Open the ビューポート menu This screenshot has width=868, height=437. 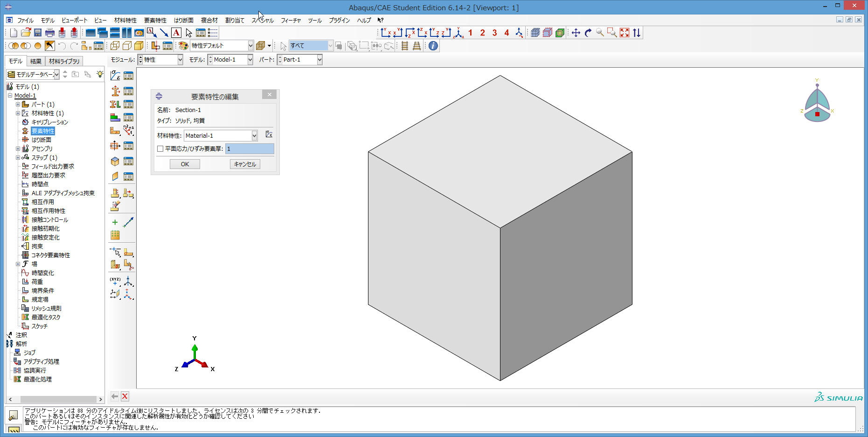pyautogui.click(x=74, y=21)
